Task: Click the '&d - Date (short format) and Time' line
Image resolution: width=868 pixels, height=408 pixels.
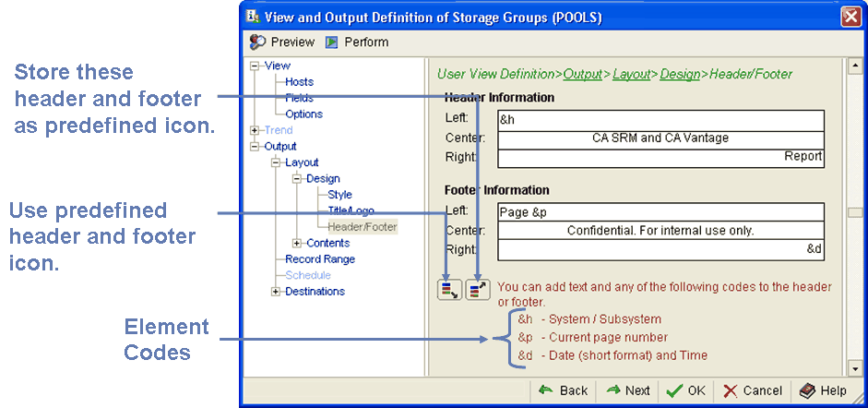Action: (x=612, y=354)
